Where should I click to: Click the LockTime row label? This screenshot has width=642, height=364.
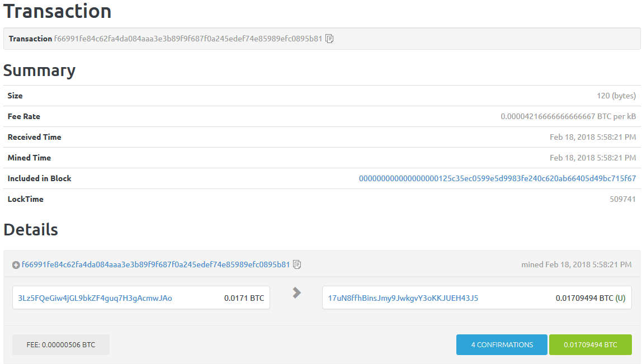click(25, 199)
